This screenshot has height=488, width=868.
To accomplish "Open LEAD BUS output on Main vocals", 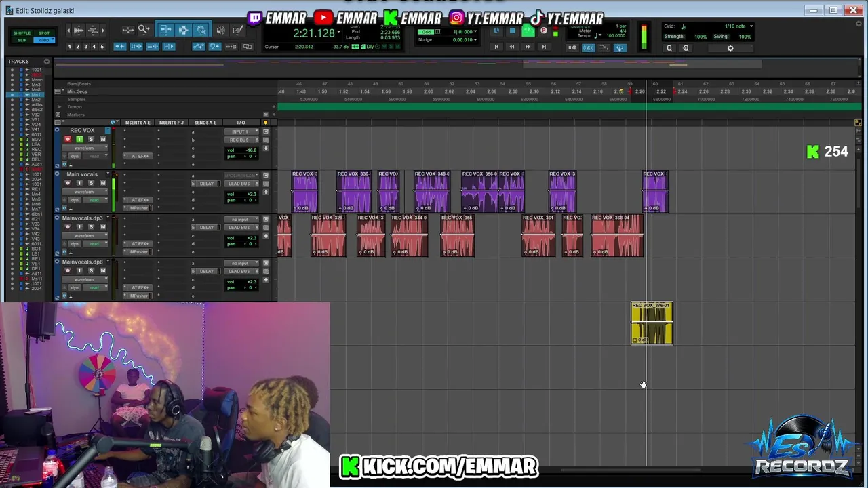I will tap(241, 184).
